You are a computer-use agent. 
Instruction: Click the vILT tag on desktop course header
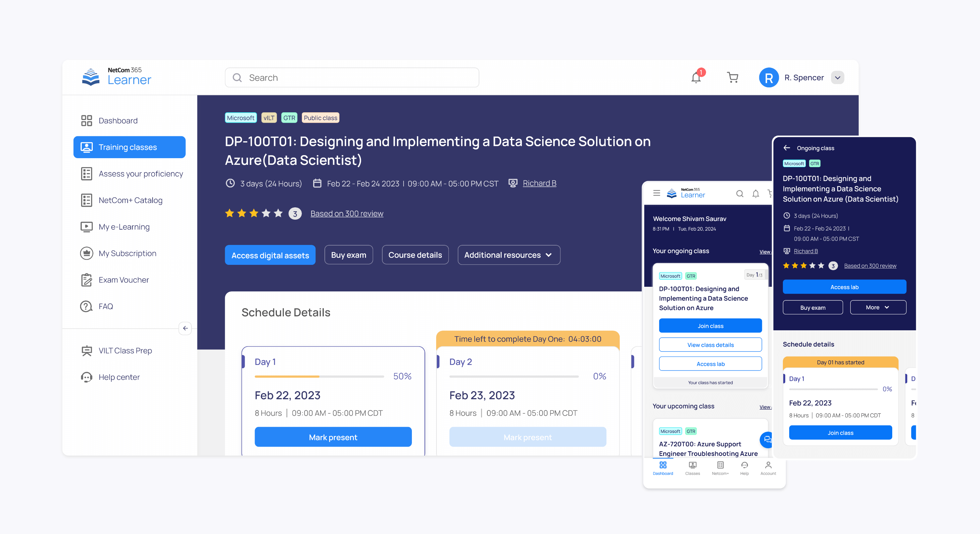click(269, 118)
